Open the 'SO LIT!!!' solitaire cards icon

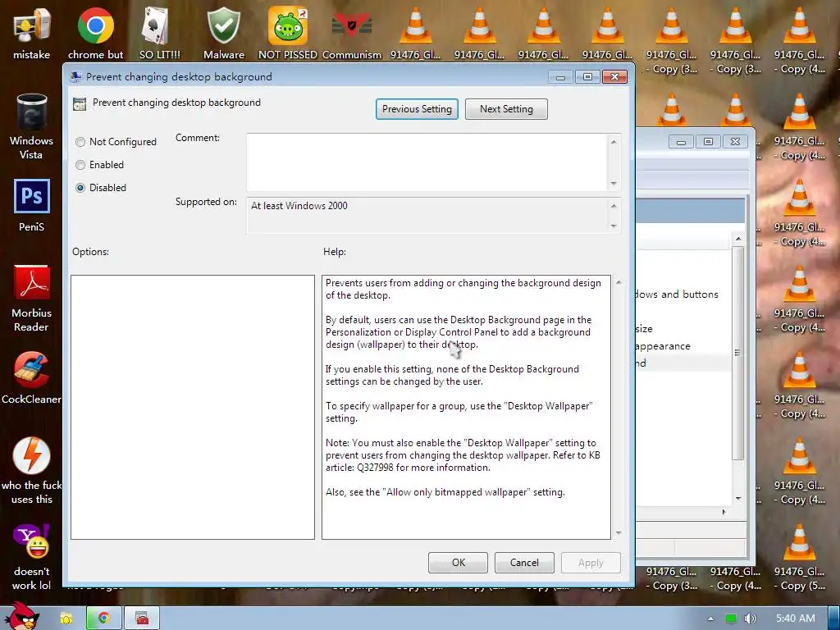160,33
